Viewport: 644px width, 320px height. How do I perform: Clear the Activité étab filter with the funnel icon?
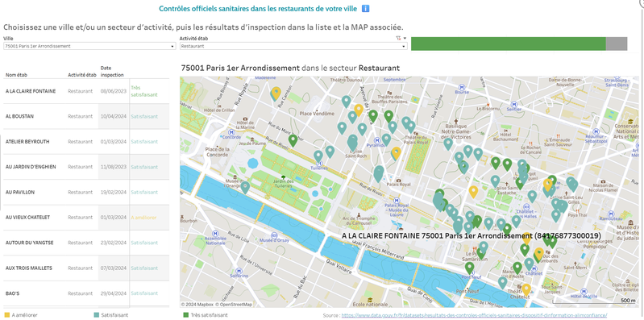point(398,38)
